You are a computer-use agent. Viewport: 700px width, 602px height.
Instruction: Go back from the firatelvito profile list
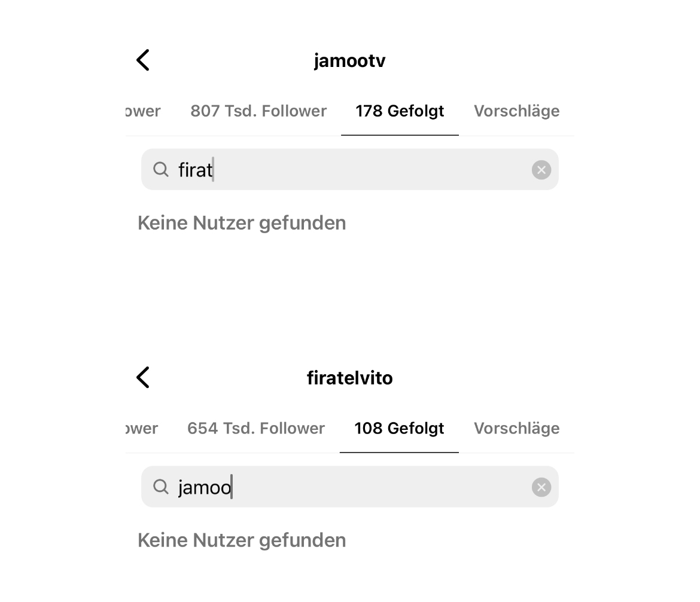[143, 378]
